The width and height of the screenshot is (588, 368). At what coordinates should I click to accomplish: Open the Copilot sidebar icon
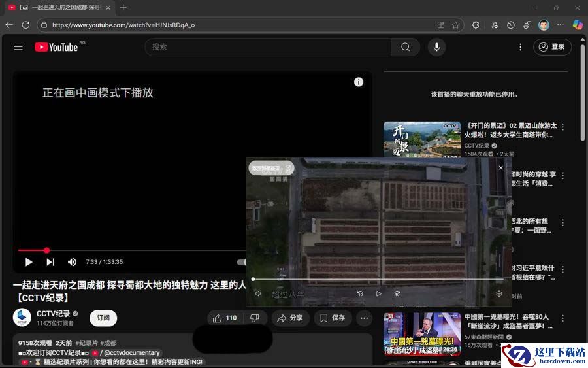pyautogui.click(x=578, y=25)
